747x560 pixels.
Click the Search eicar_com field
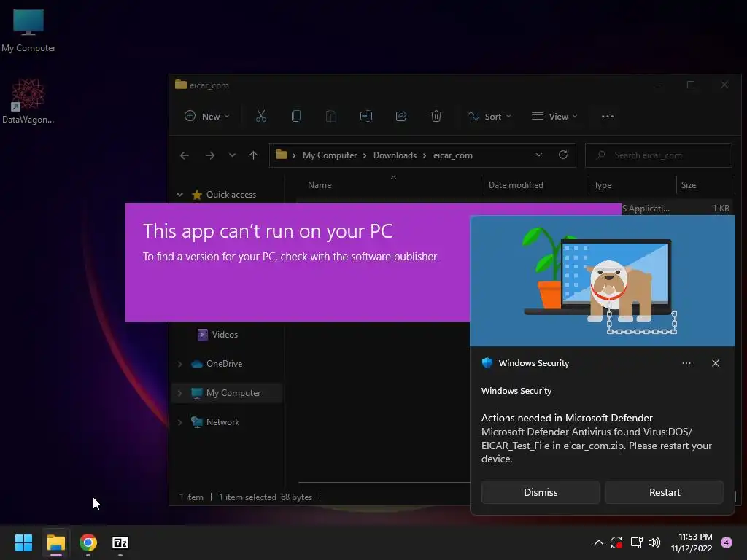pos(659,155)
